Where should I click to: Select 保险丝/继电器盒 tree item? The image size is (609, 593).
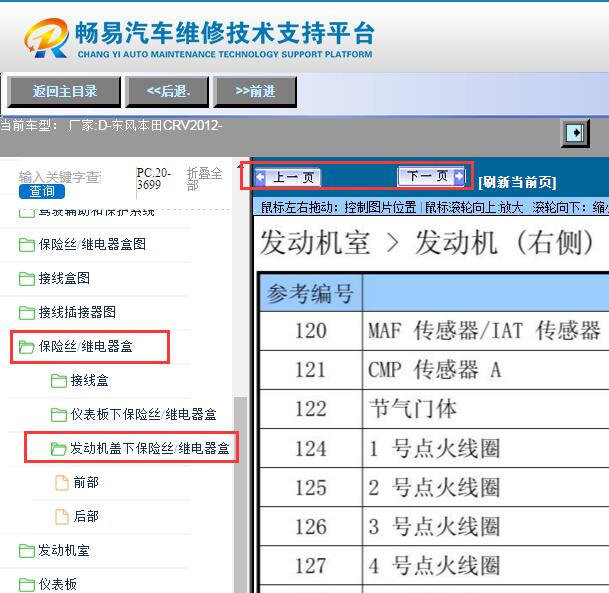point(85,346)
